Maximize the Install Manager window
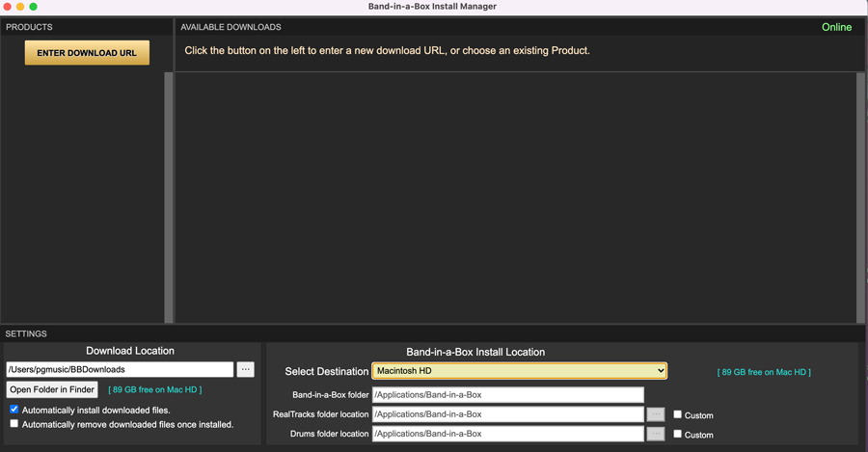This screenshot has height=452, width=868. (33, 7)
